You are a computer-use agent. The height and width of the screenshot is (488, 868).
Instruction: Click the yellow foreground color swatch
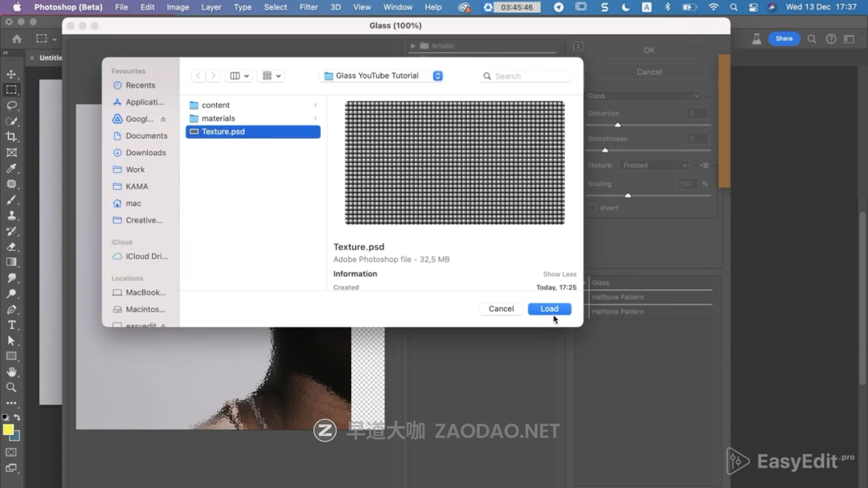point(8,430)
